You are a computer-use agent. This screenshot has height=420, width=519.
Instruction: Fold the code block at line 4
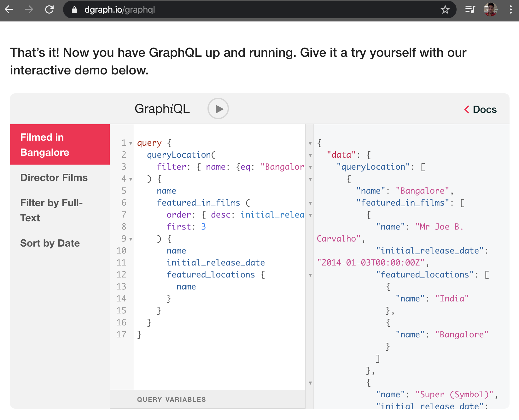pos(131,179)
